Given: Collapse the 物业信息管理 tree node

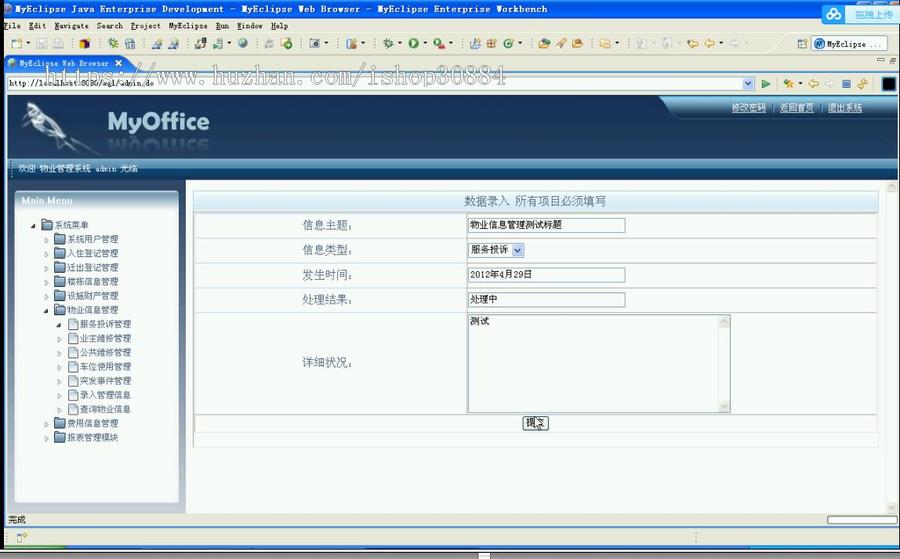Looking at the screenshot, I should pyautogui.click(x=46, y=310).
